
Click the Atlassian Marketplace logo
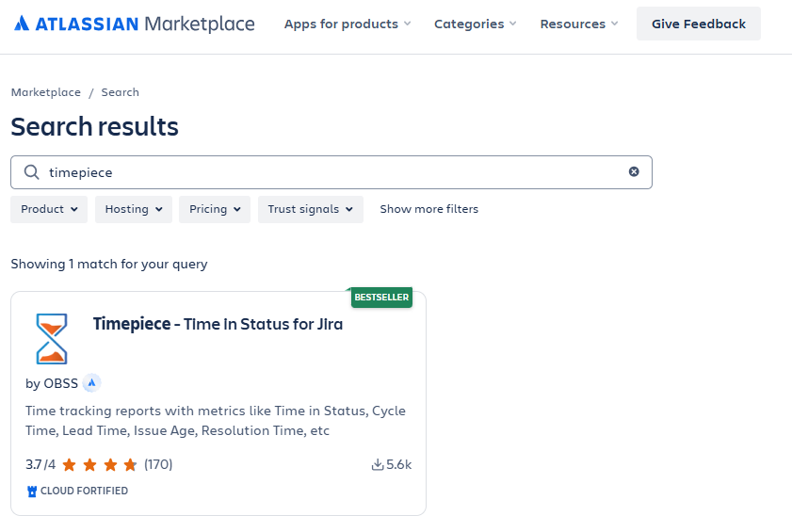coord(134,24)
